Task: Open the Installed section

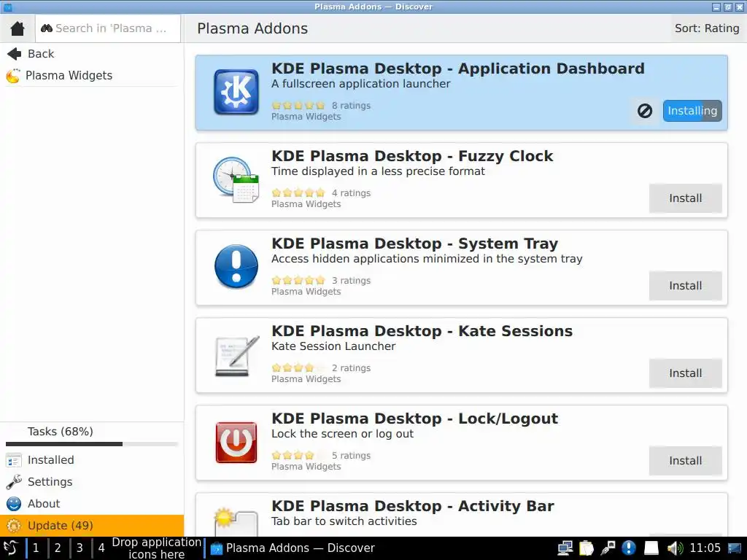Action: tap(50, 460)
